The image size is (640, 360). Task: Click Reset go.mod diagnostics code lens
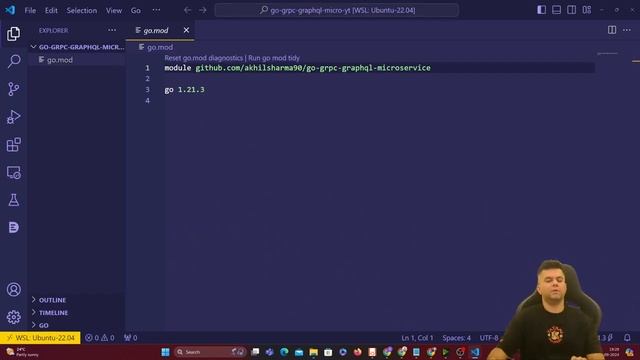[x=203, y=58]
